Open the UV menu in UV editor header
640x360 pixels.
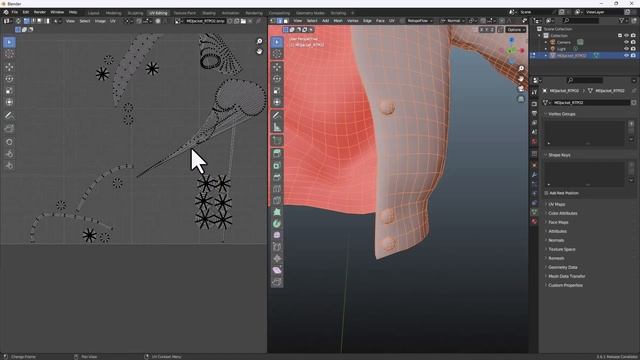(x=113, y=21)
